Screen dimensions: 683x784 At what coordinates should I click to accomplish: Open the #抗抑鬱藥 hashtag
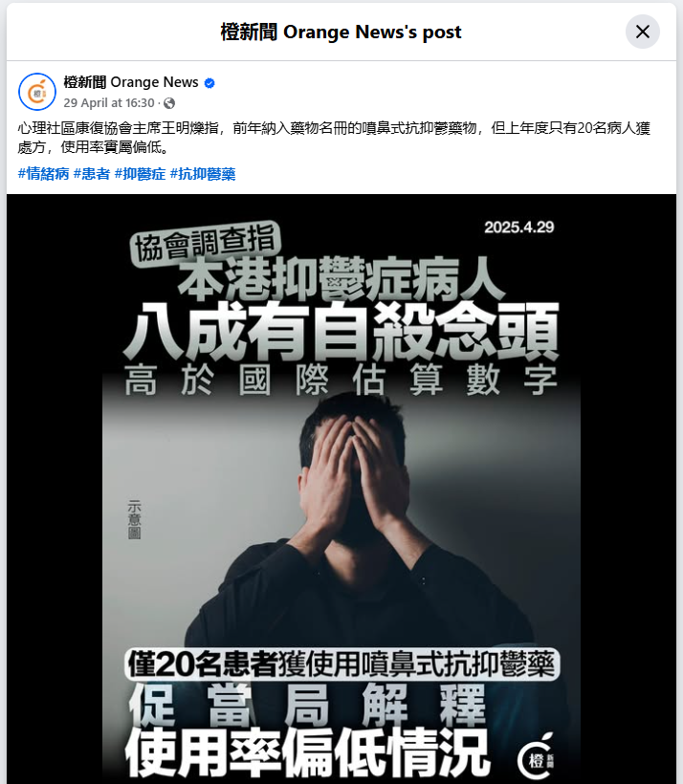pos(203,174)
